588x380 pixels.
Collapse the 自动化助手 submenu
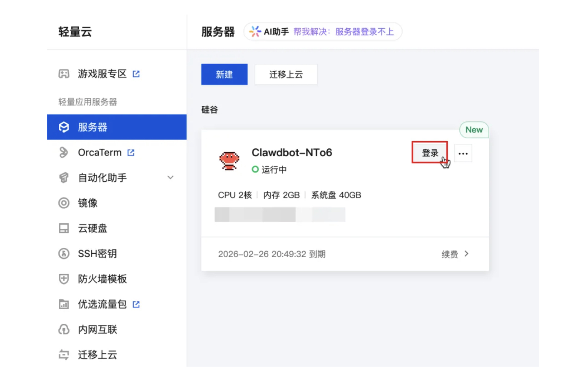click(170, 177)
